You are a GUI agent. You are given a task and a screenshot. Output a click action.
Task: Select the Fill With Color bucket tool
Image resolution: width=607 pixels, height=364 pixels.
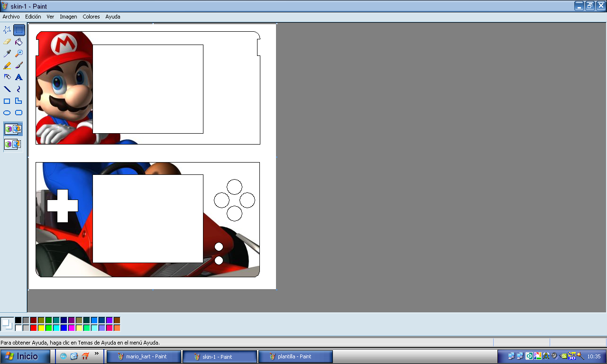click(19, 42)
